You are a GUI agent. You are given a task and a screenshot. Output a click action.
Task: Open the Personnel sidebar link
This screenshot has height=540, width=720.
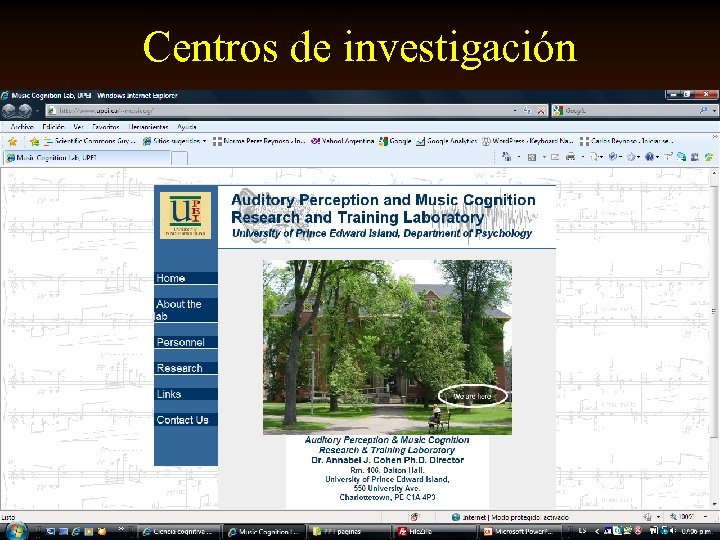(186, 342)
